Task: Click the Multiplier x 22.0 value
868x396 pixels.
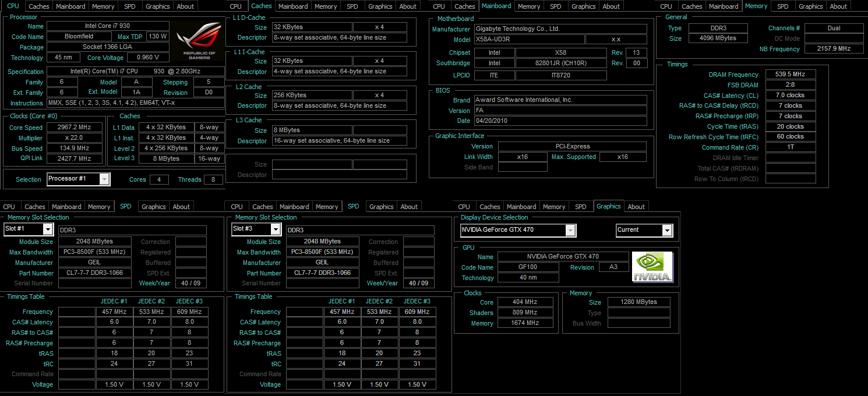Action: 75,138
